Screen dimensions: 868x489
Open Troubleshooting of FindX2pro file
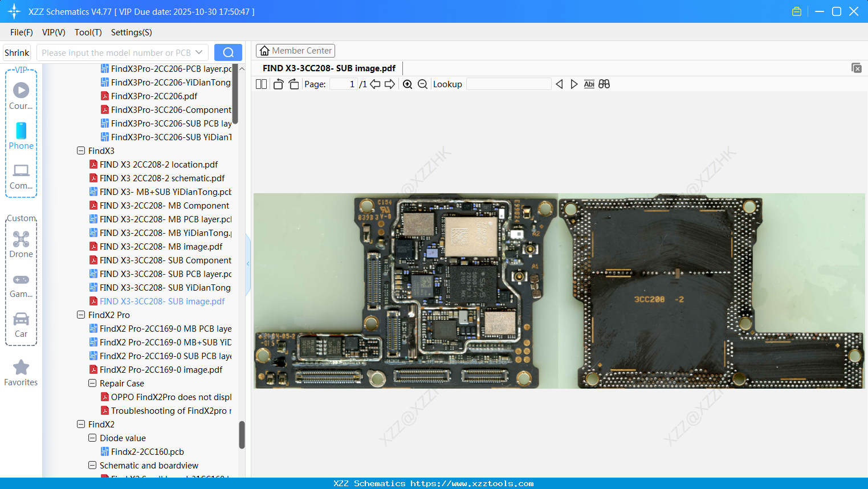tap(166, 411)
